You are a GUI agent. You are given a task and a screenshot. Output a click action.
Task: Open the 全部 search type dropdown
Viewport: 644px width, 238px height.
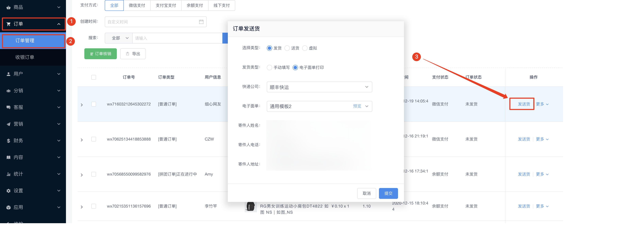pos(119,38)
